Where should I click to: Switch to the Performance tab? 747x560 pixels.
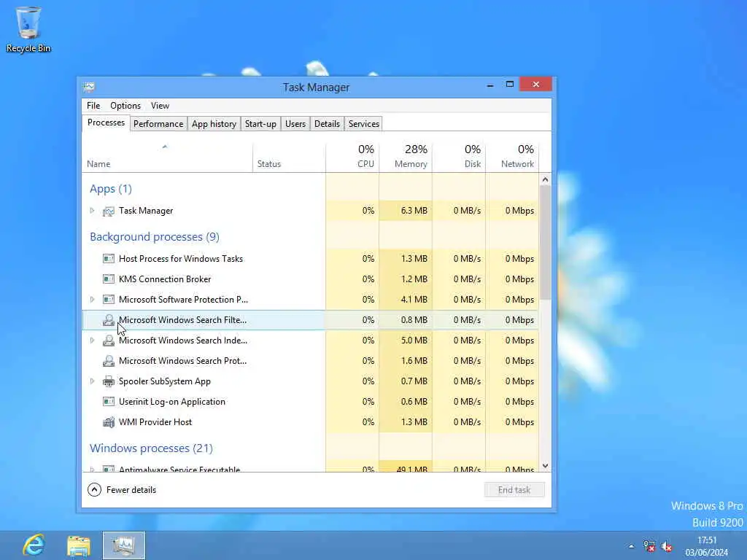tap(158, 124)
